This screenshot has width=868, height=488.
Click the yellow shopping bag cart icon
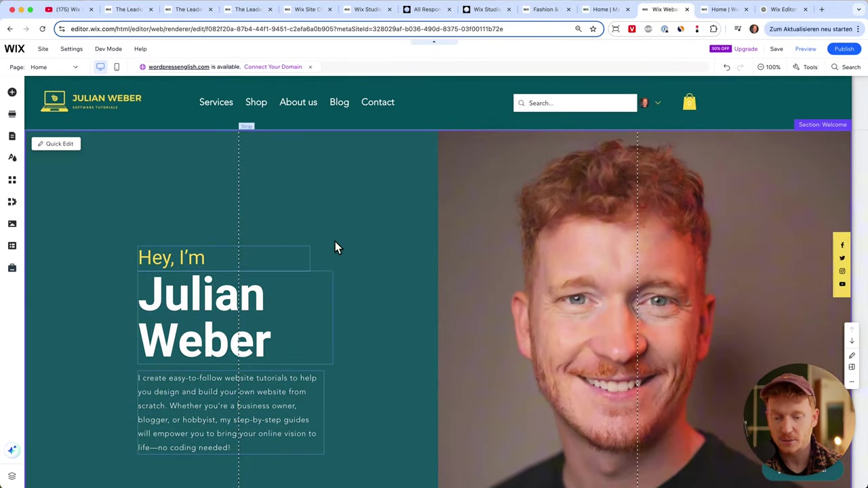689,102
